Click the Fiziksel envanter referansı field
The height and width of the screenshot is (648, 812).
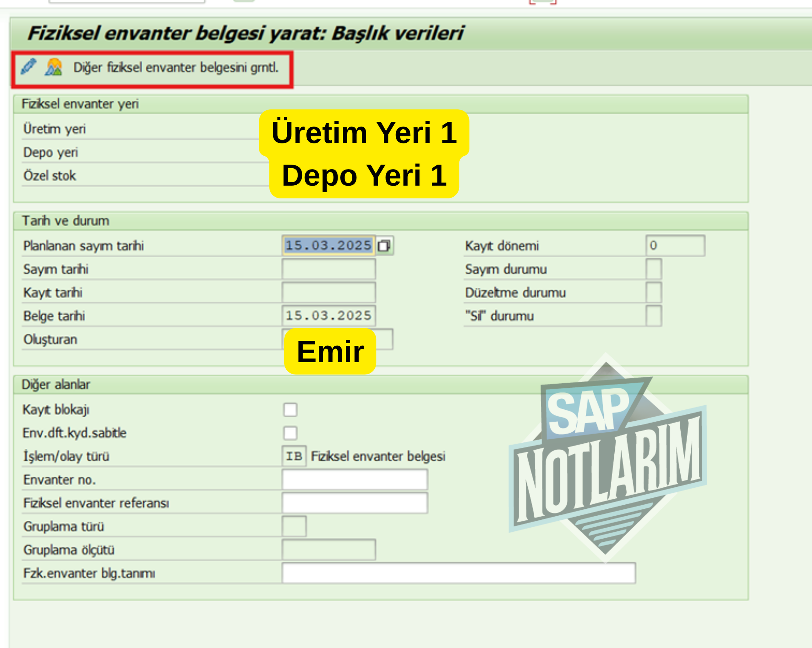pos(355,503)
